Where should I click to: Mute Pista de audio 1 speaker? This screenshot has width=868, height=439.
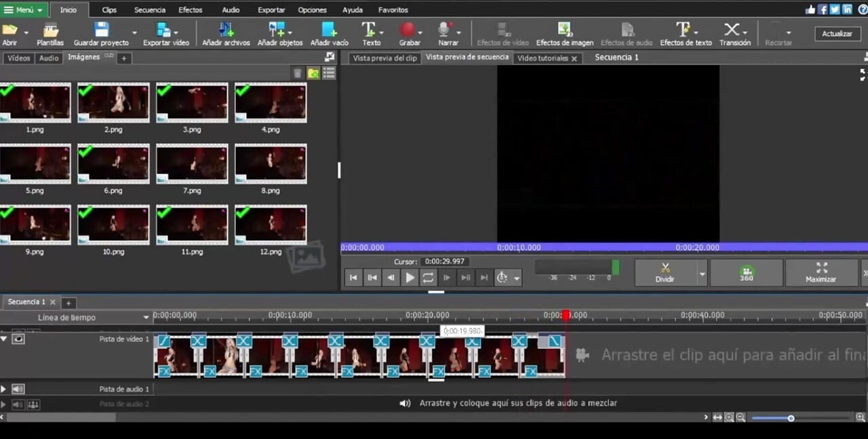pyautogui.click(x=18, y=389)
